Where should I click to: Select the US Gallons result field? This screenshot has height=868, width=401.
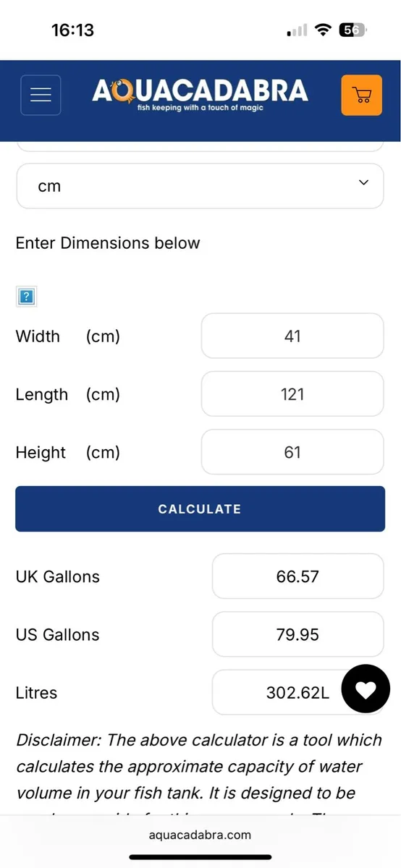pyautogui.click(x=297, y=634)
